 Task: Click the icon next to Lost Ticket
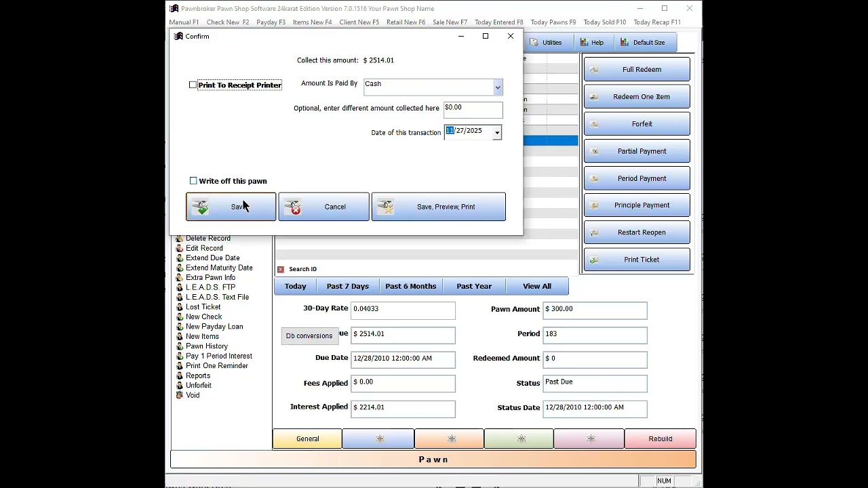(180, 307)
